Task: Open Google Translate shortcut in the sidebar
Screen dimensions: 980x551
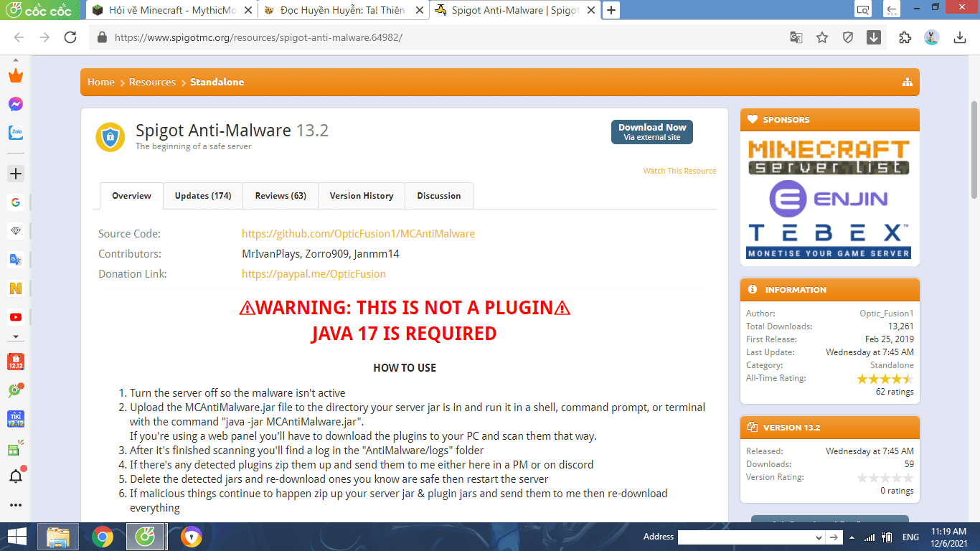Action: pyautogui.click(x=16, y=260)
